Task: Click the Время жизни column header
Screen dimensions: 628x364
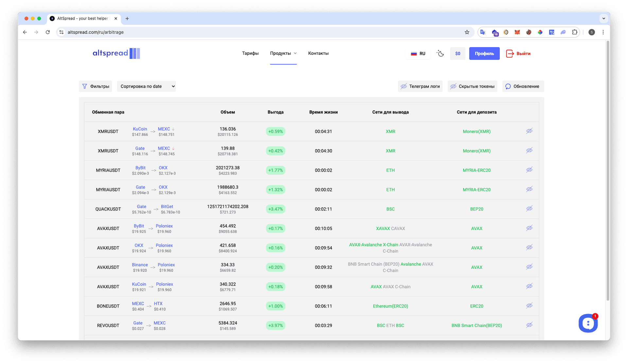Action: point(323,112)
